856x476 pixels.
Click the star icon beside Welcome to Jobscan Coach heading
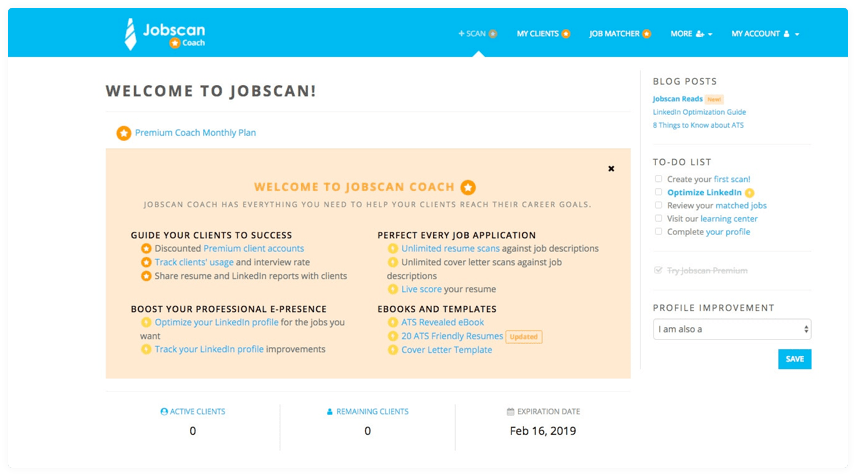click(x=468, y=187)
